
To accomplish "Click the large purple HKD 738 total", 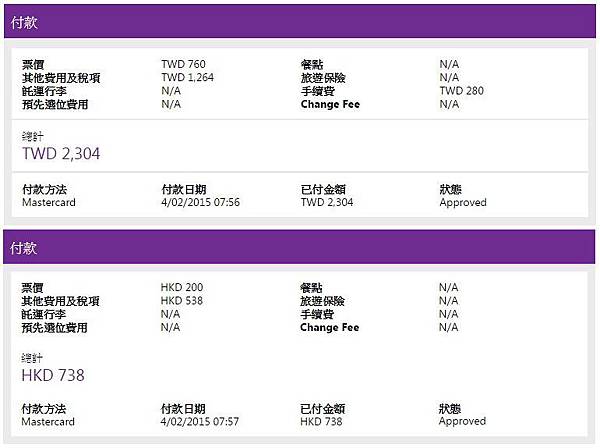I will (53, 376).
